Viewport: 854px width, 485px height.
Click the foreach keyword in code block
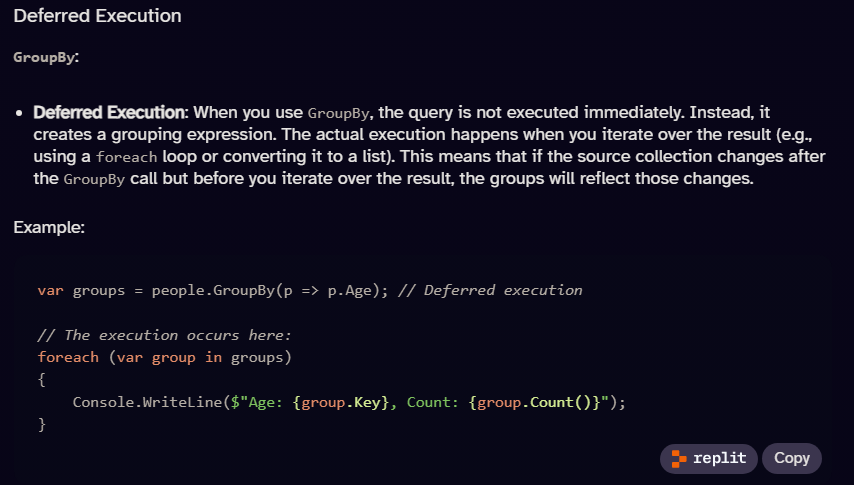(x=68, y=357)
